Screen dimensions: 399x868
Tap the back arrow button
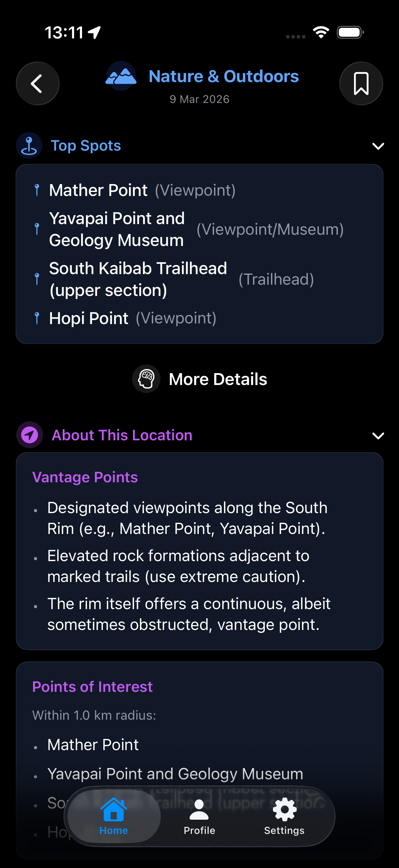pyautogui.click(x=37, y=83)
